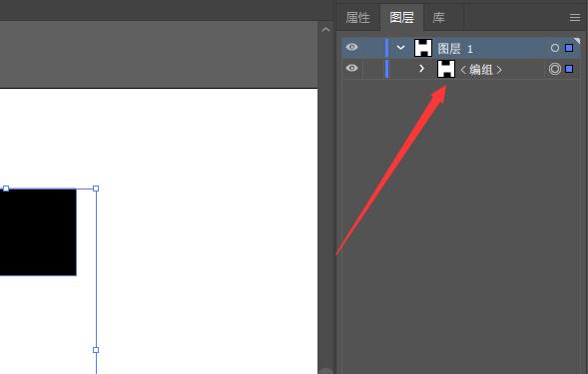The height and width of the screenshot is (374, 588).
Task: Click the top-right bounding box handle
Action: [x=96, y=188]
